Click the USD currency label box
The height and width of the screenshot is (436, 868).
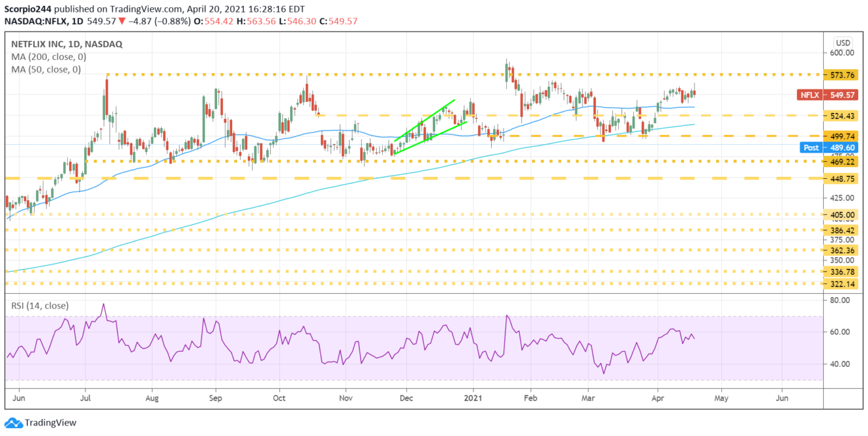pyautogui.click(x=842, y=42)
